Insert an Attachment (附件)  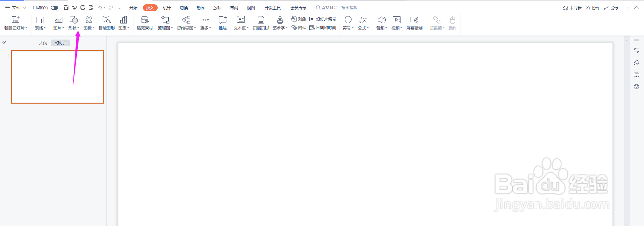coord(299,28)
